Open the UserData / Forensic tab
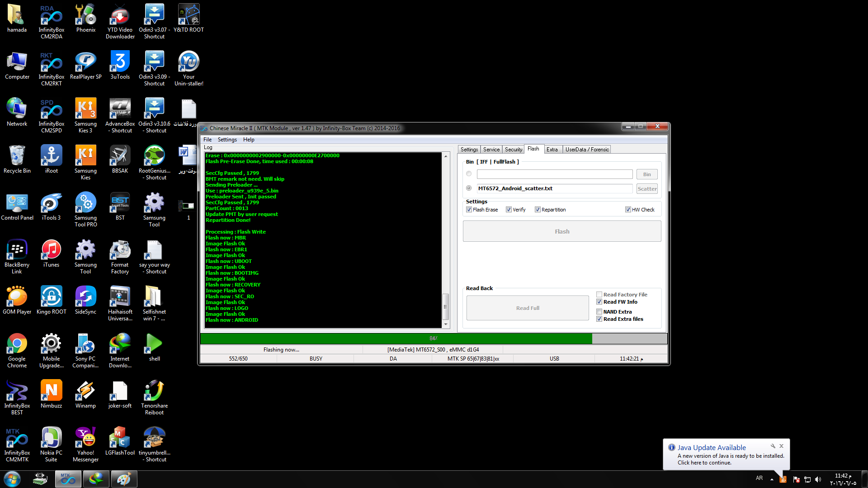 pyautogui.click(x=587, y=150)
